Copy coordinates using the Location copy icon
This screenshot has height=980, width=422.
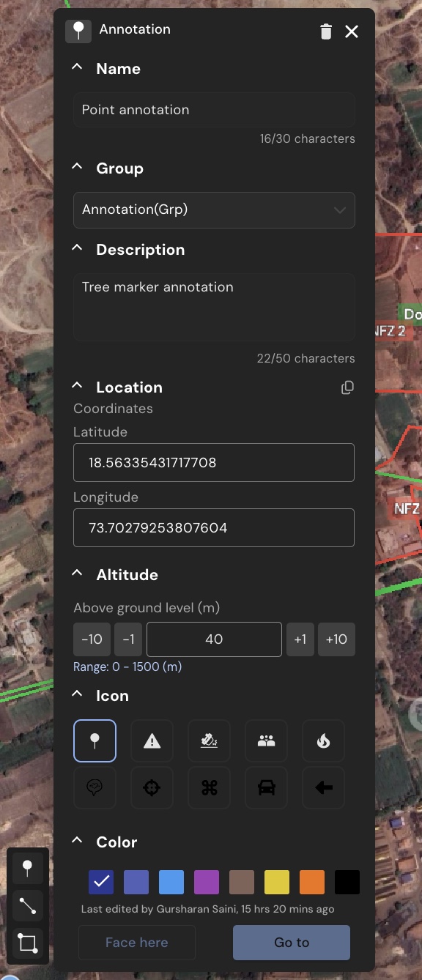coord(347,387)
